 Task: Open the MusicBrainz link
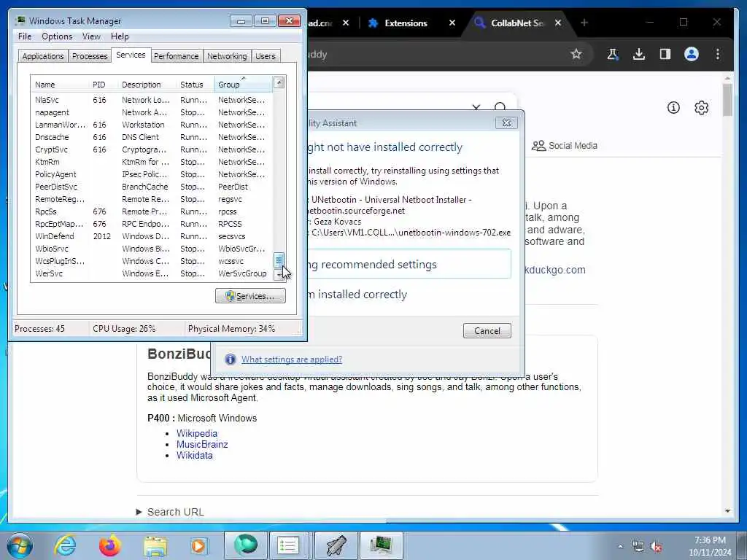tap(202, 444)
